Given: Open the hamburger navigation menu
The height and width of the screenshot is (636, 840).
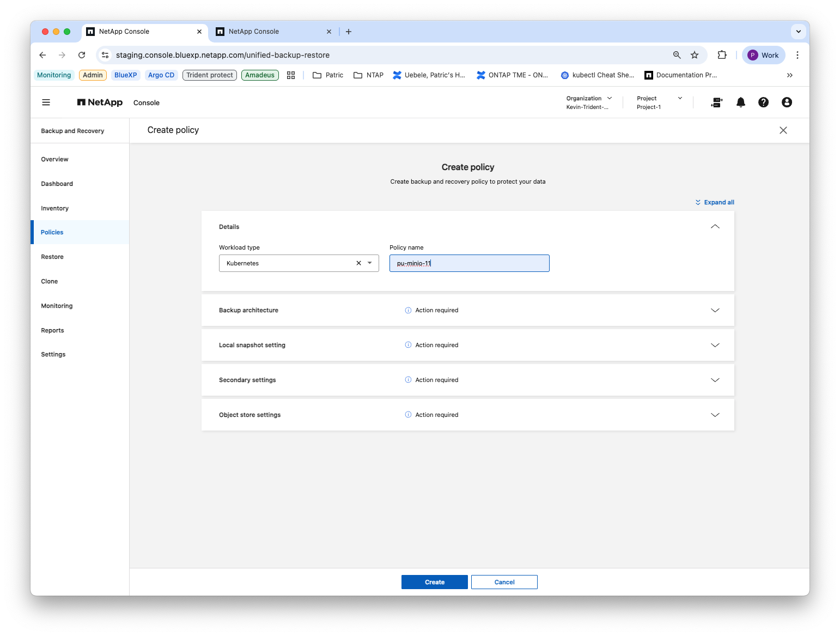Looking at the screenshot, I should coord(46,102).
